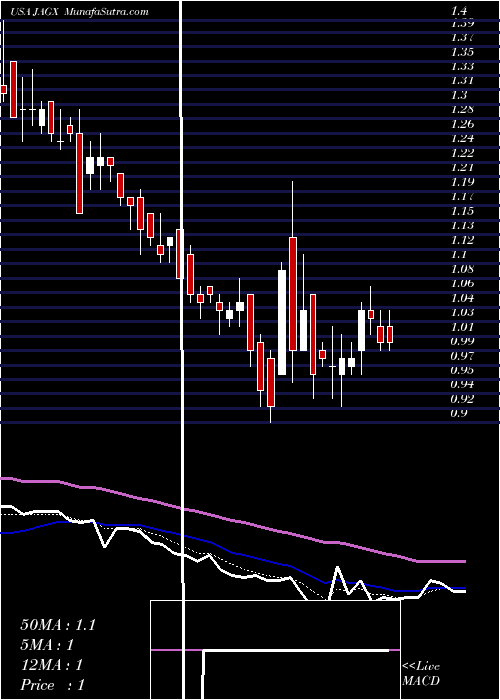
Task: Click the <<Live MACD label
Action: point(421,674)
